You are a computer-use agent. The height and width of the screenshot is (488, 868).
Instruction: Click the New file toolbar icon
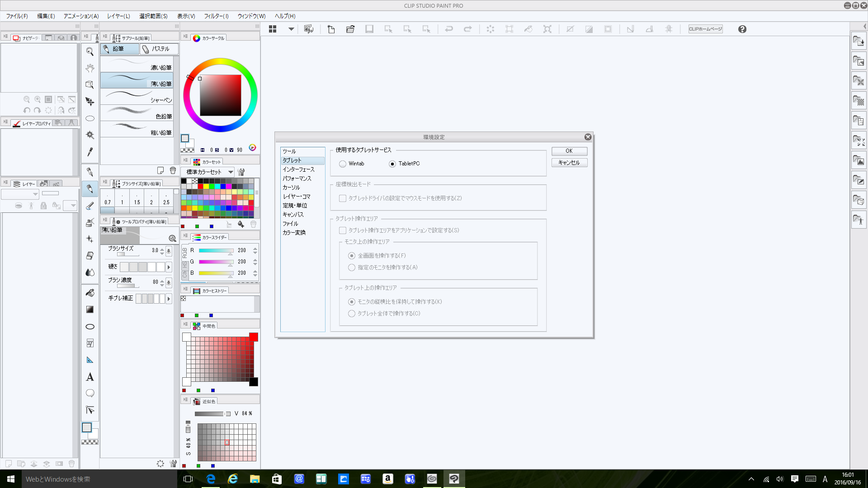[331, 29]
